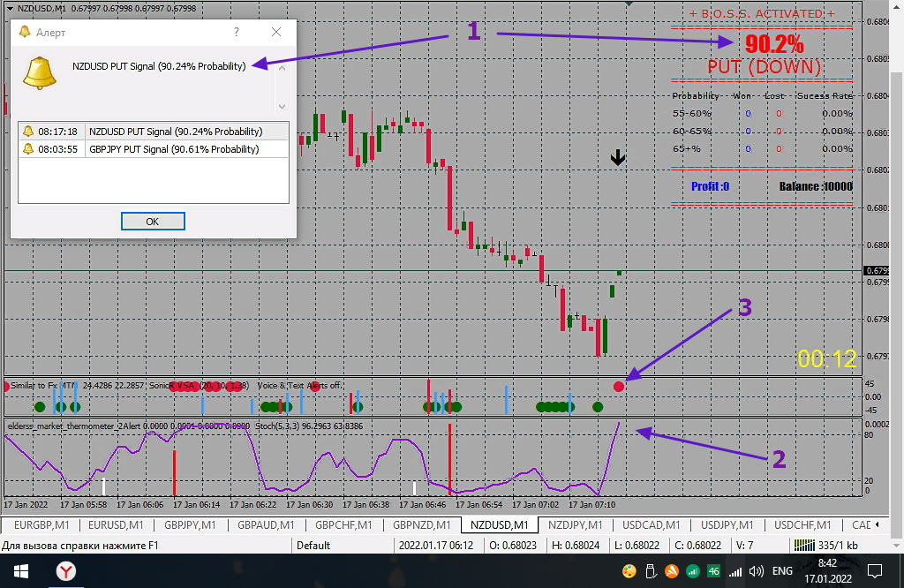Click the chart shift triangle marker on the top edge
The image size is (904, 588).
(x=629, y=4)
